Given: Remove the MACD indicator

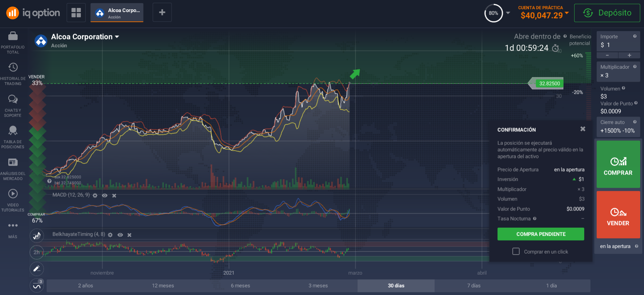Looking at the screenshot, I should [x=114, y=196].
